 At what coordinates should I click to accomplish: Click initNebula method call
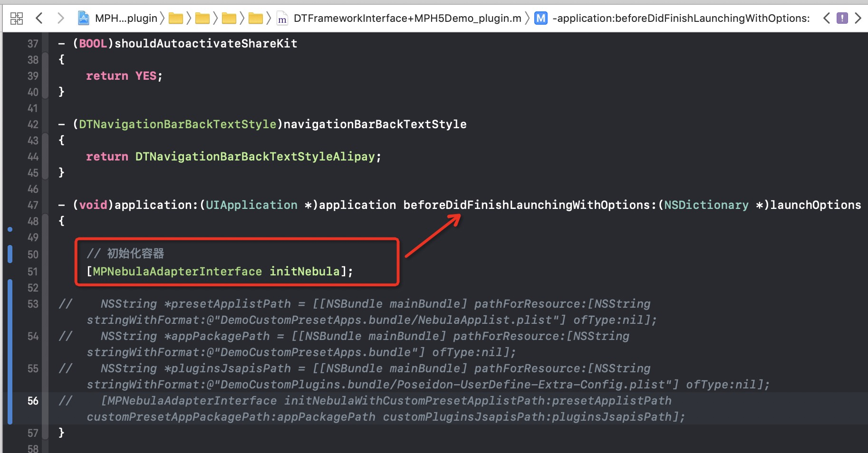pos(305,272)
